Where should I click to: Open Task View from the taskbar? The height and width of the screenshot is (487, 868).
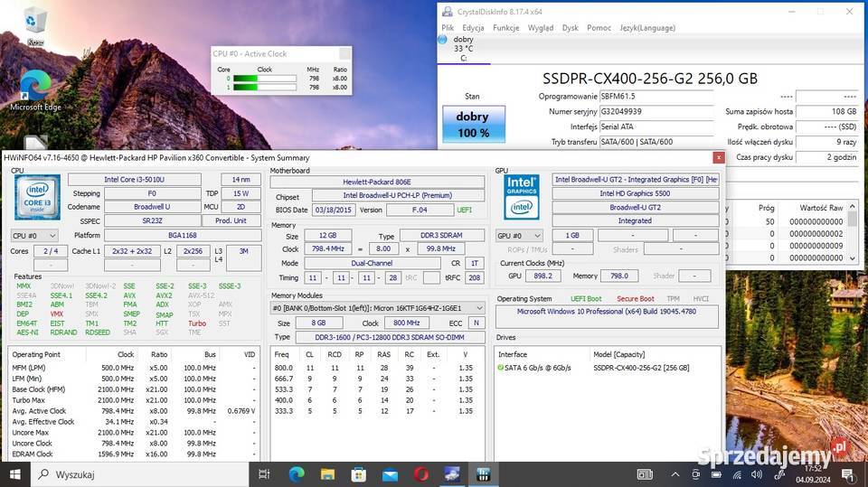click(264, 474)
